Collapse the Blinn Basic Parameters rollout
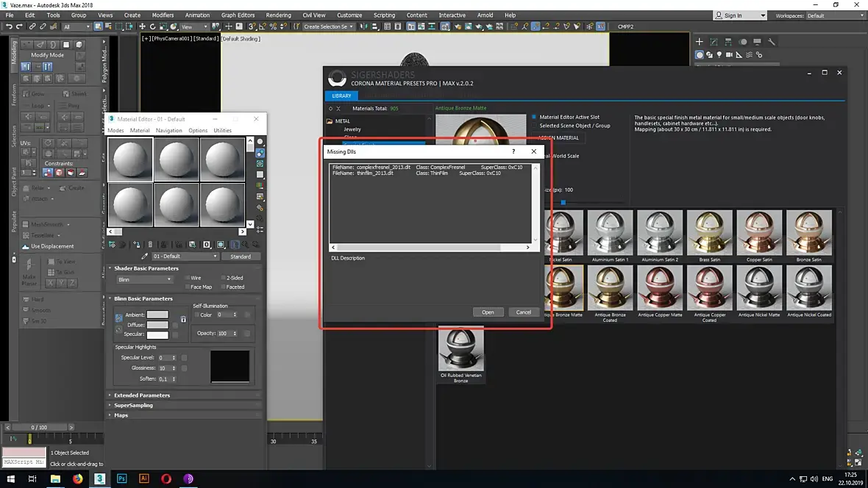Screen dimensions: 868x488 click(x=143, y=298)
